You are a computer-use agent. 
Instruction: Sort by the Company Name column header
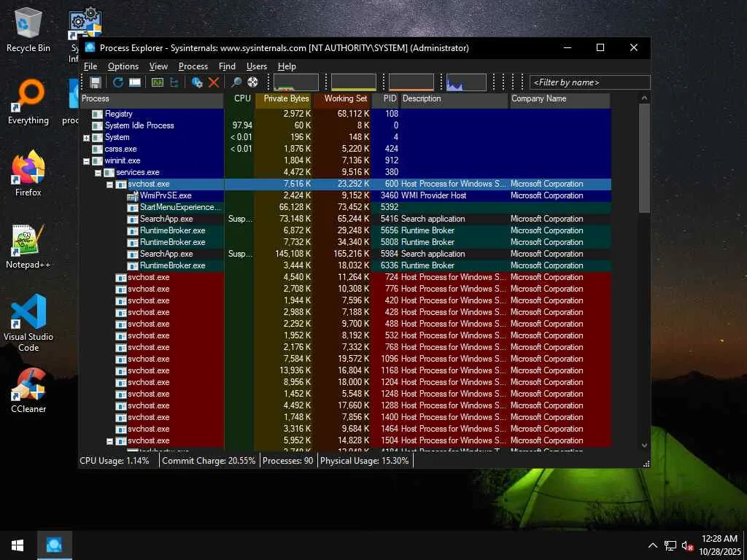pyautogui.click(x=560, y=98)
